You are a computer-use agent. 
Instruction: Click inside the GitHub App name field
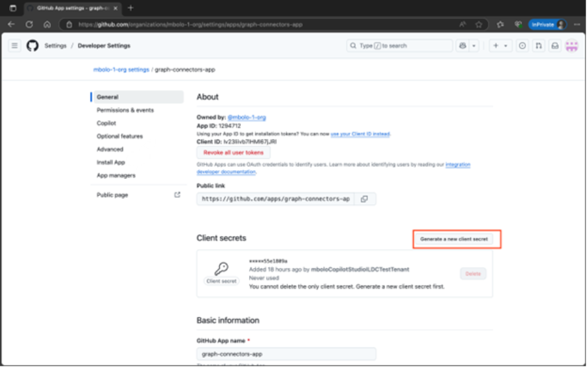click(x=286, y=353)
